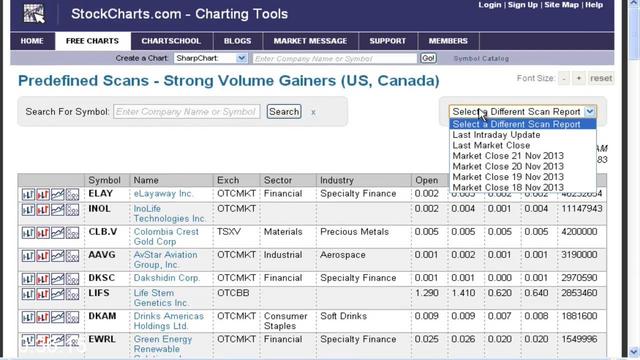640x360 pixels.
Task: Open the BLOGS tab
Action: click(238, 41)
